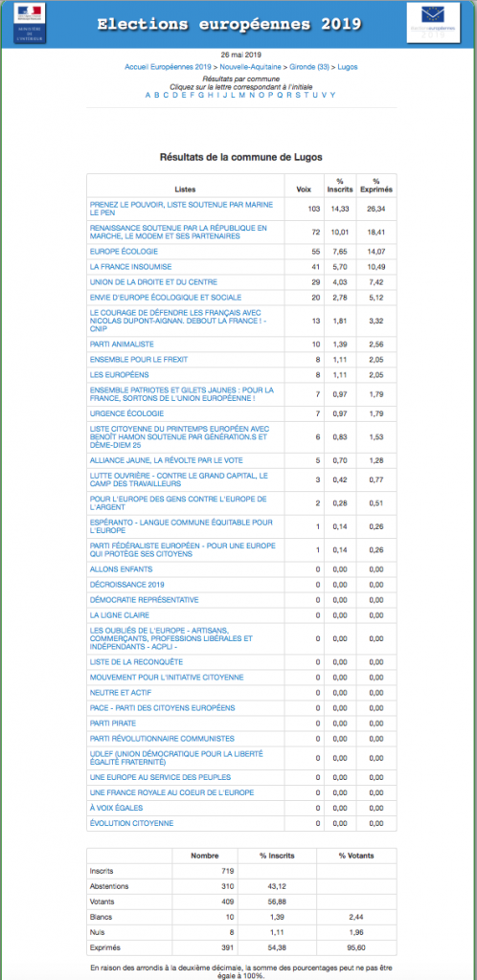Open UNE FRANCE ROYALE AU COEUR DE L'EUROPE
This screenshot has height=980, width=477.
pyautogui.click(x=171, y=792)
